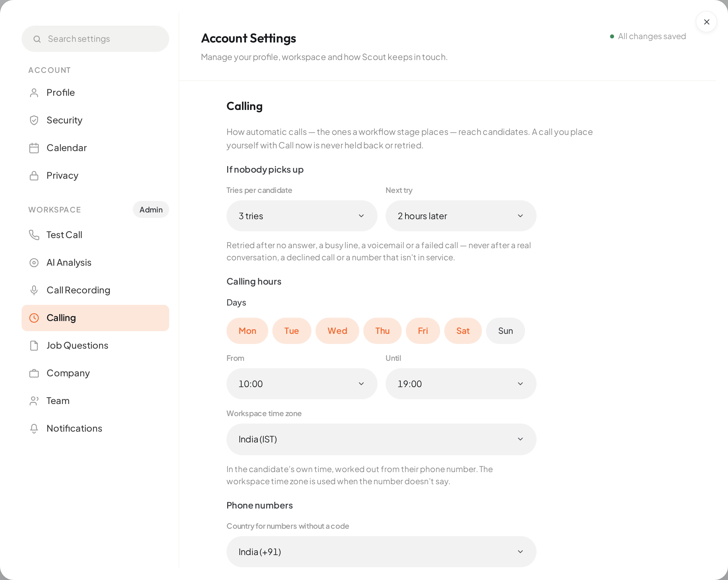The height and width of the screenshot is (580, 728).
Task: Click the Calendar icon in sidebar
Action: pos(34,148)
